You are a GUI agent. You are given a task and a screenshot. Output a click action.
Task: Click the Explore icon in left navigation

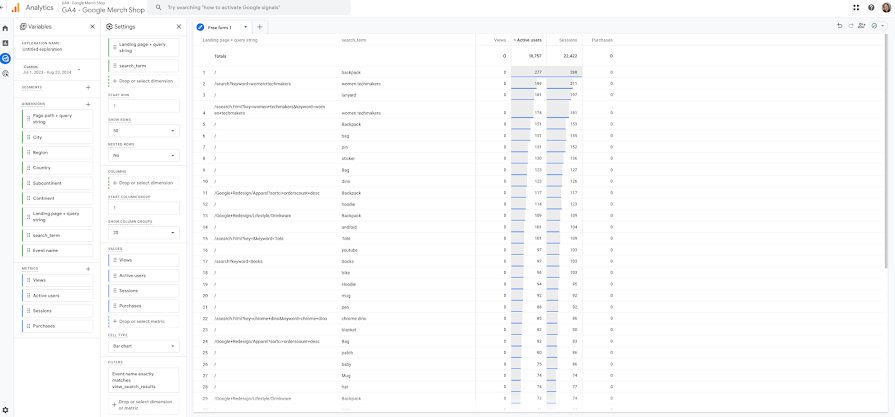click(5, 58)
